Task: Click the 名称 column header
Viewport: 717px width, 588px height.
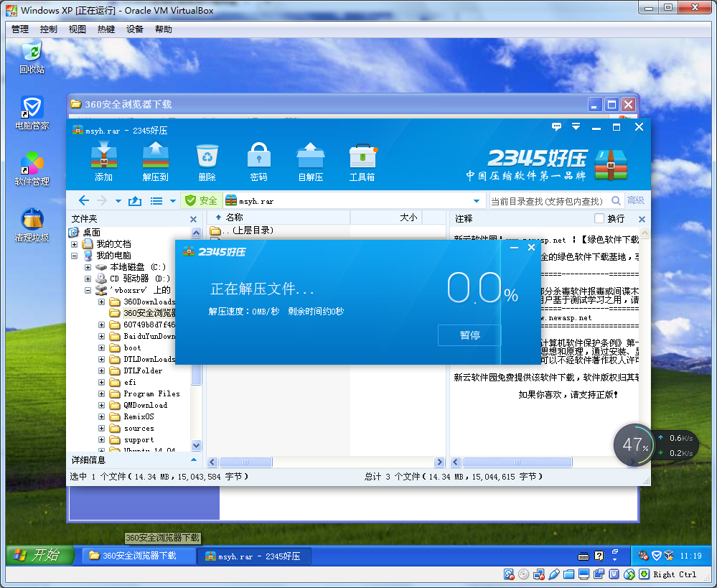Action: coord(279,218)
